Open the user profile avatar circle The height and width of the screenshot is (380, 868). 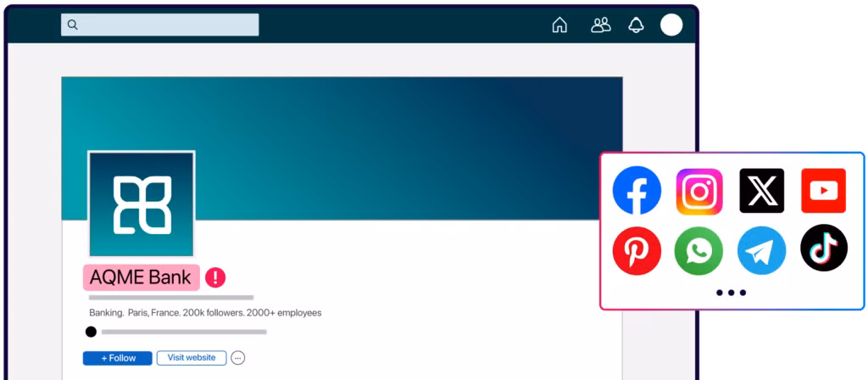671,25
